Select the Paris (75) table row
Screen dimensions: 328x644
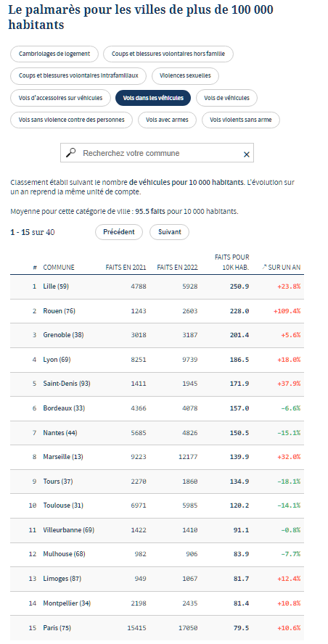pyautogui.click(x=157, y=627)
